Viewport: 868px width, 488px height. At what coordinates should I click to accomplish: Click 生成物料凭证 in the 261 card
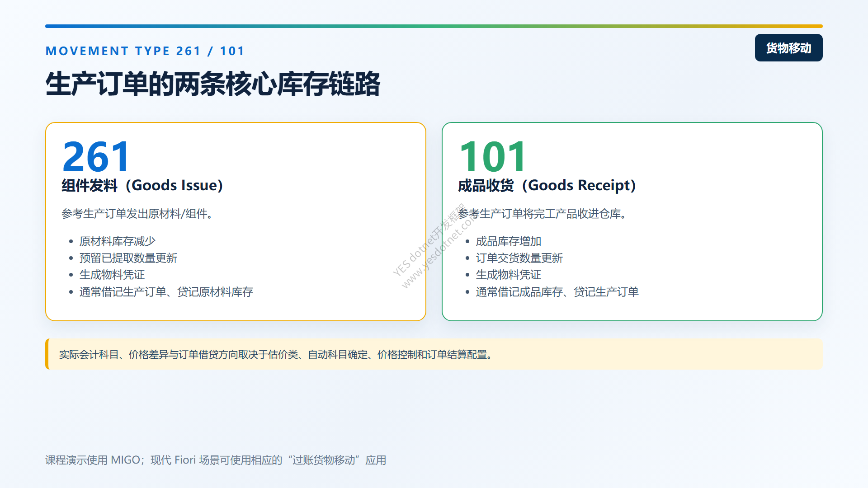point(112,275)
